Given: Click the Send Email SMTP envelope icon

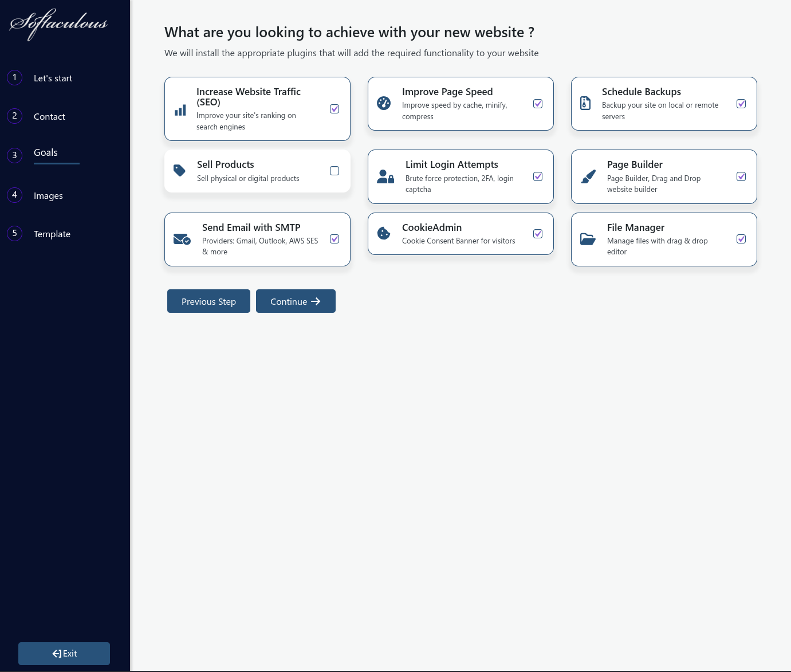Looking at the screenshot, I should 182,239.
